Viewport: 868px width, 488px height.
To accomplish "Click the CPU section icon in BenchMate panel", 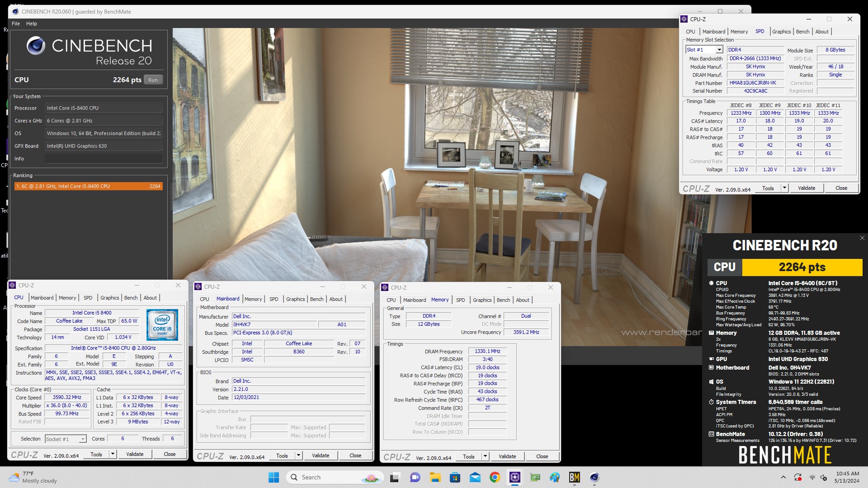I will 711,283.
